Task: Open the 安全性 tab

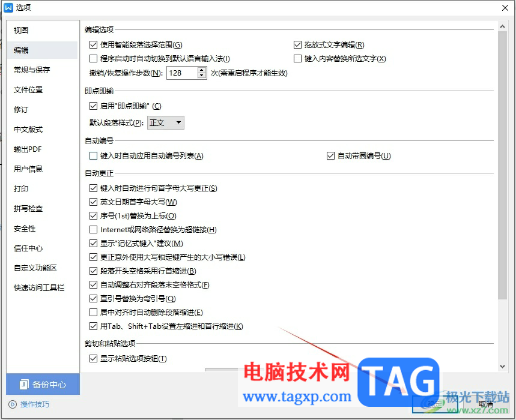Action: coord(42,229)
